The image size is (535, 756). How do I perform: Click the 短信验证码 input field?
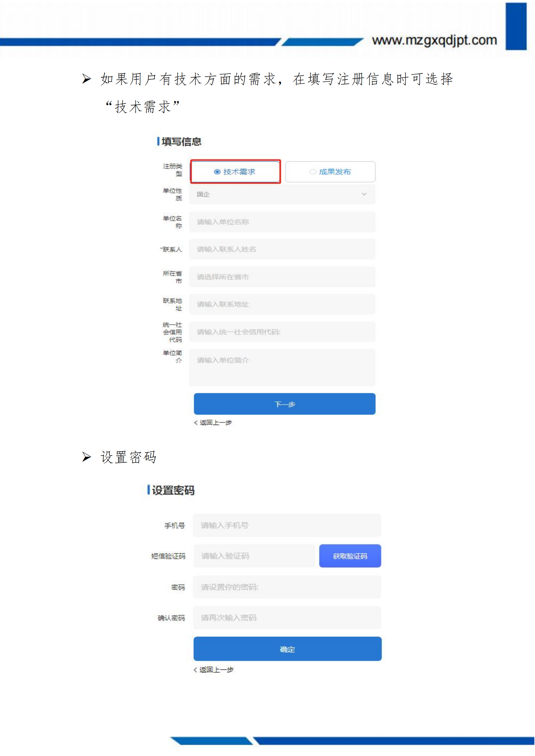pyautogui.click(x=254, y=556)
